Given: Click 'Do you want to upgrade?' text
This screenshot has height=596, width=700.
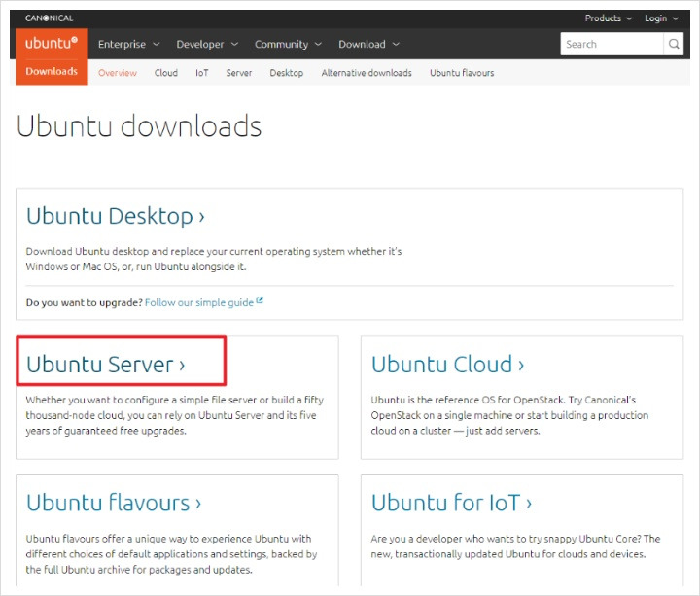Looking at the screenshot, I should (x=85, y=302).
